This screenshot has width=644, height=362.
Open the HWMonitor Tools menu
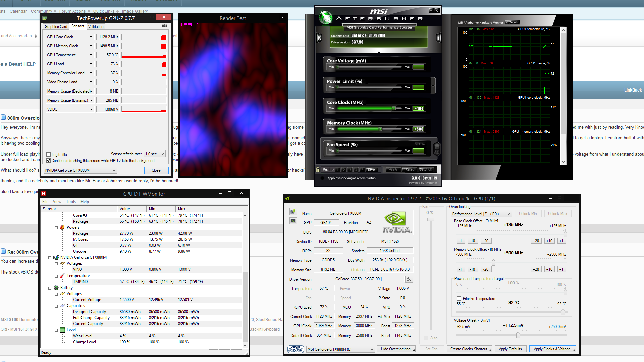(x=71, y=202)
